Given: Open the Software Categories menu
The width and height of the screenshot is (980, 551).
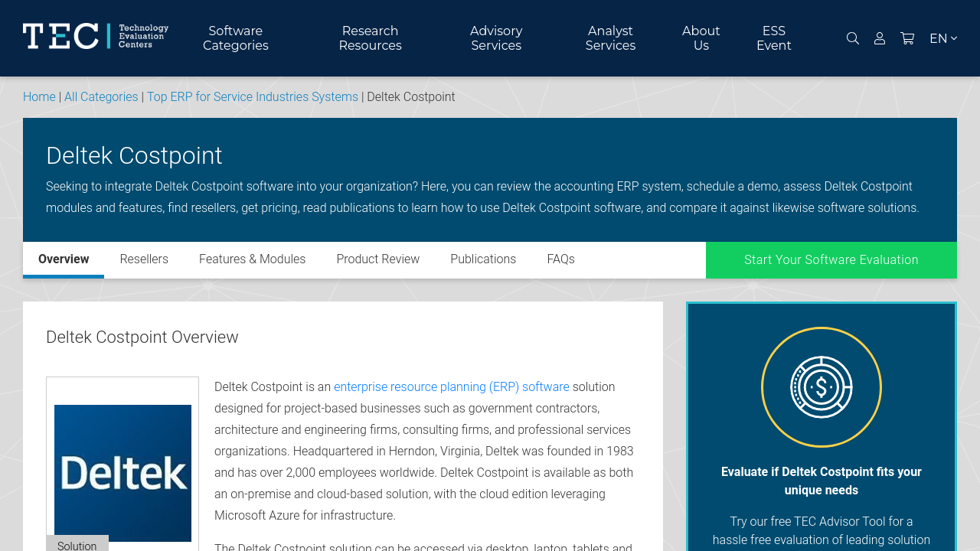Looking at the screenshot, I should (236, 38).
